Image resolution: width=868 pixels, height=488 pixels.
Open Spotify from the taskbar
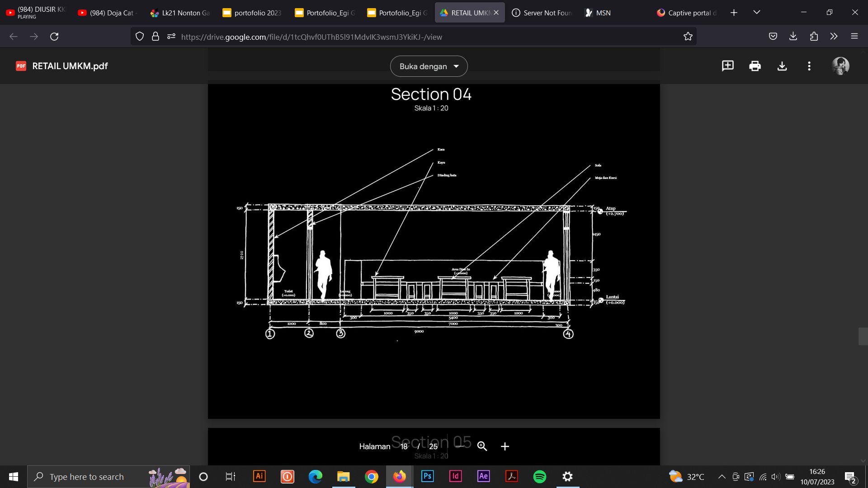click(x=539, y=477)
